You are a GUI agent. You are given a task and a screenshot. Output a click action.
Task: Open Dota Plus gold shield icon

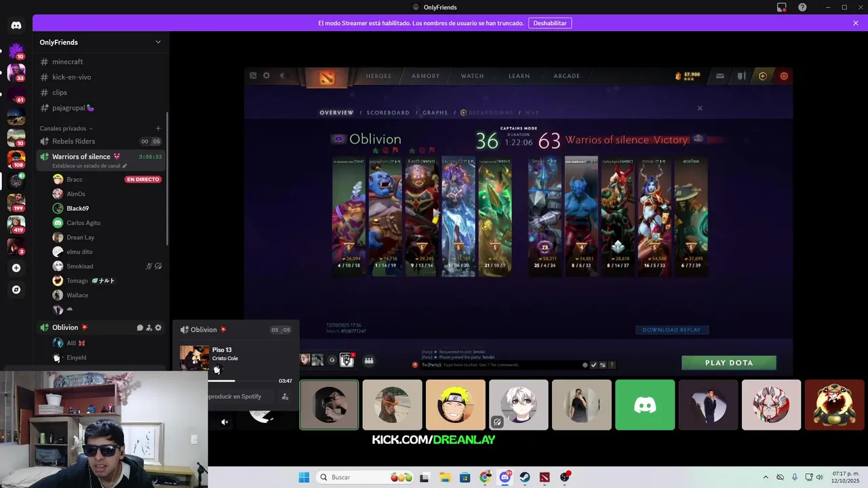[x=763, y=76]
